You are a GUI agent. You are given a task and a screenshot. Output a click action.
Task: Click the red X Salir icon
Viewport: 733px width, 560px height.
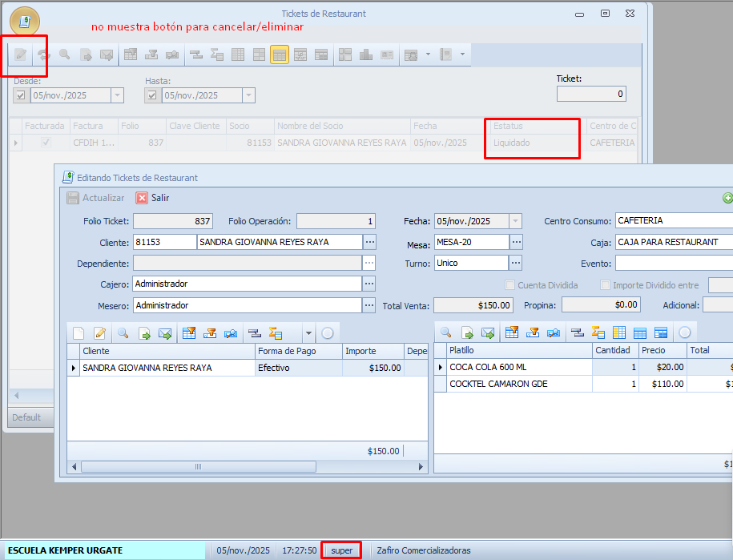142,198
